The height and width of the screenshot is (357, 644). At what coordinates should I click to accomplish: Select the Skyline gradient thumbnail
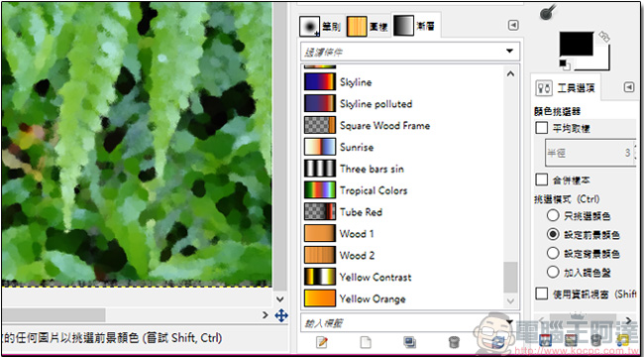(320, 82)
